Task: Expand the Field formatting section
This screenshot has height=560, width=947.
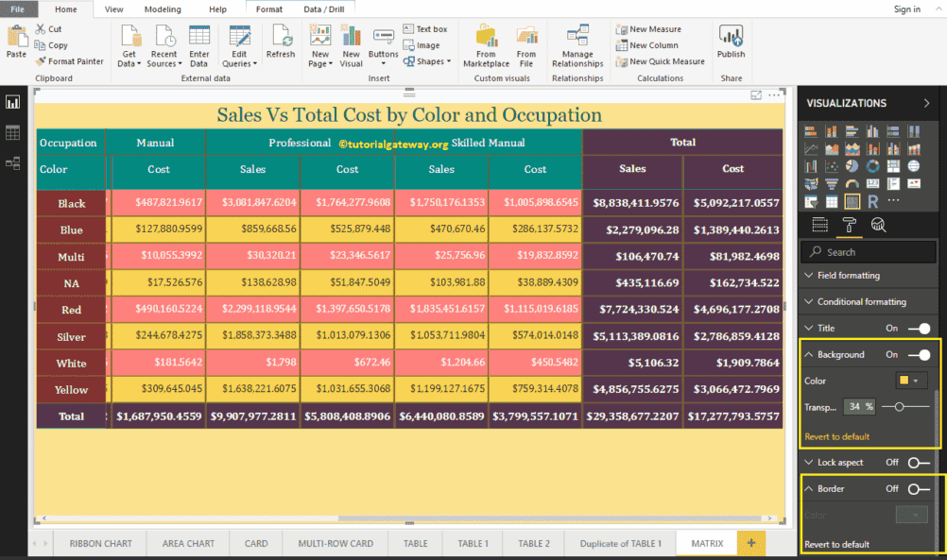Action: point(848,276)
